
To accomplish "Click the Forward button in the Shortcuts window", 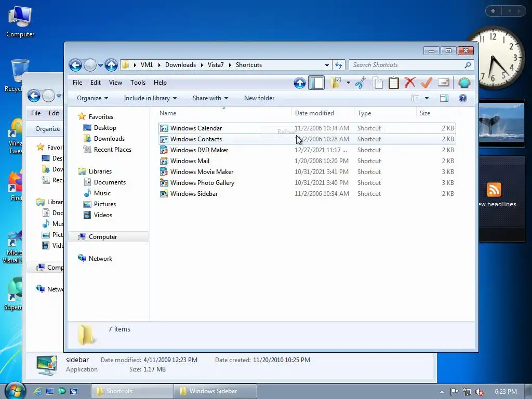I will click(x=90, y=65).
